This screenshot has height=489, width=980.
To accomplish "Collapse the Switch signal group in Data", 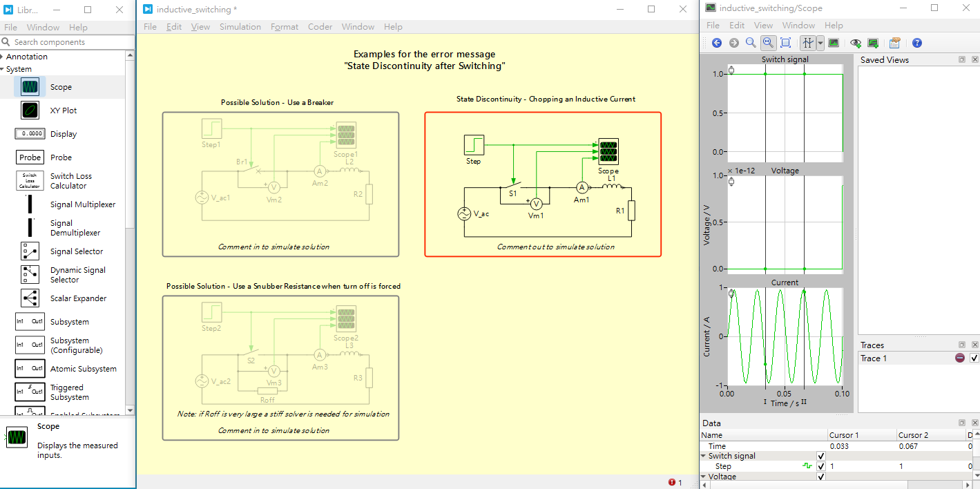I will pos(704,456).
